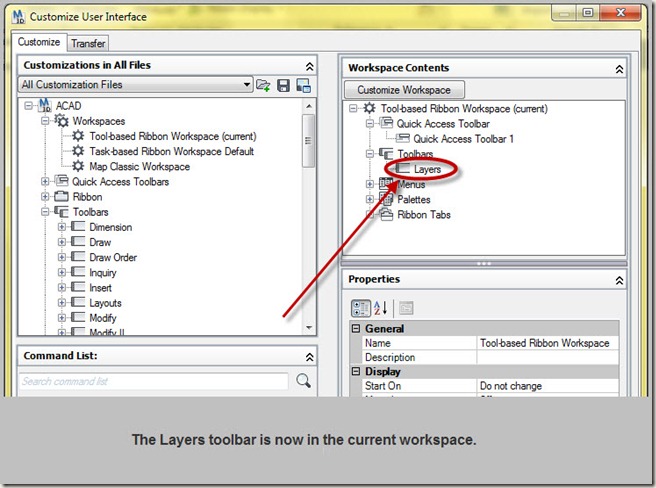Screen dimensions: 656x488
Task: Click the Start On value Do not change
Action: pos(547,386)
